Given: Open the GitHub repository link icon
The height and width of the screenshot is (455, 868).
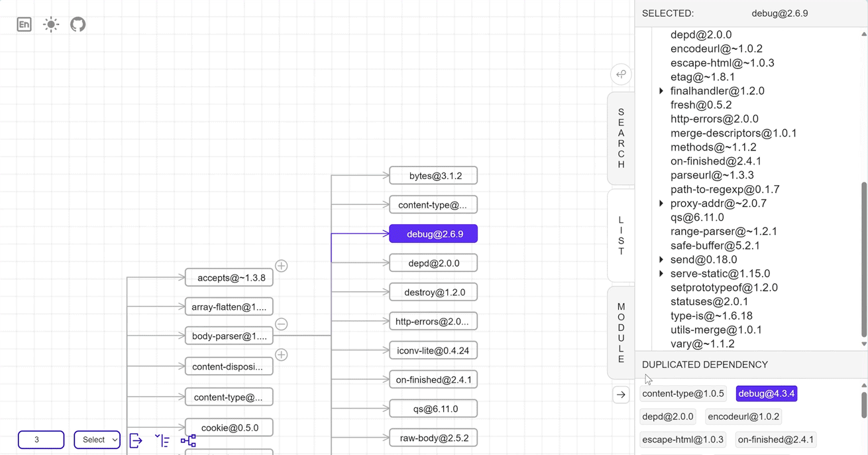Looking at the screenshot, I should pos(78,25).
